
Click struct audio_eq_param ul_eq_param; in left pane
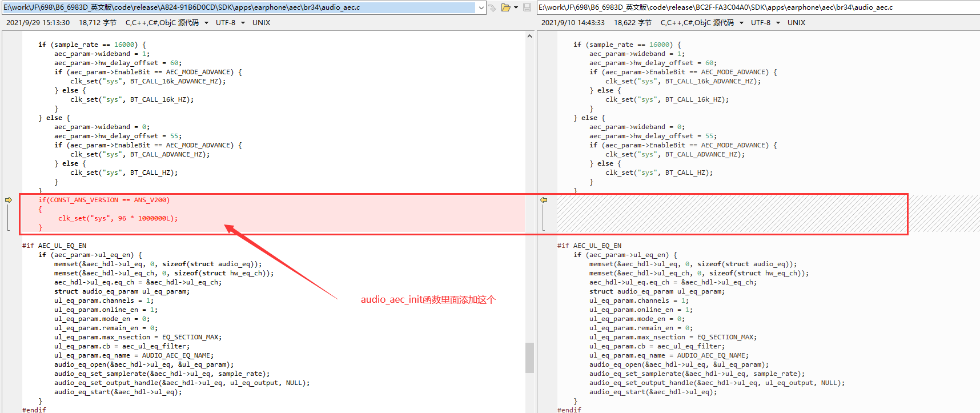click(122, 291)
